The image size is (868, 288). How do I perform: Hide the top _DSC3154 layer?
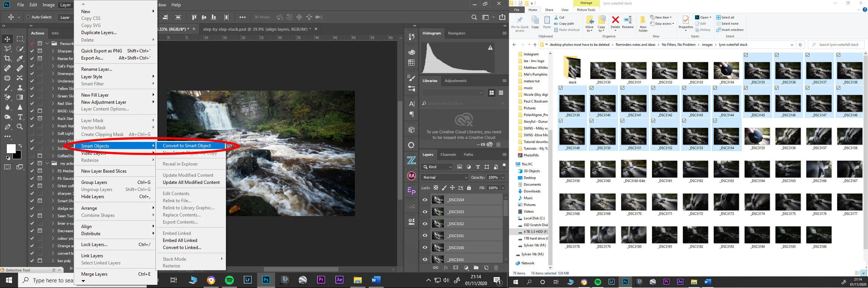click(x=425, y=200)
